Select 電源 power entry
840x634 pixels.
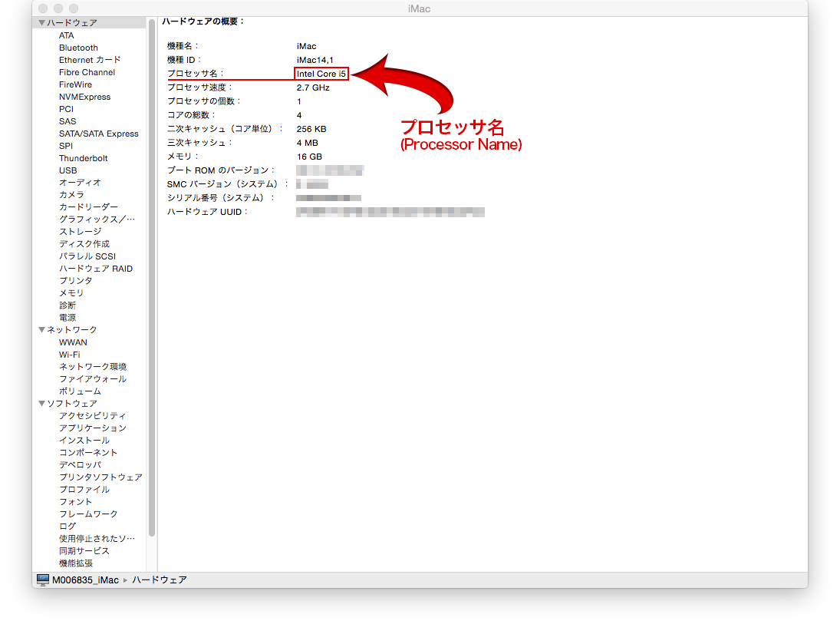click(68, 317)
